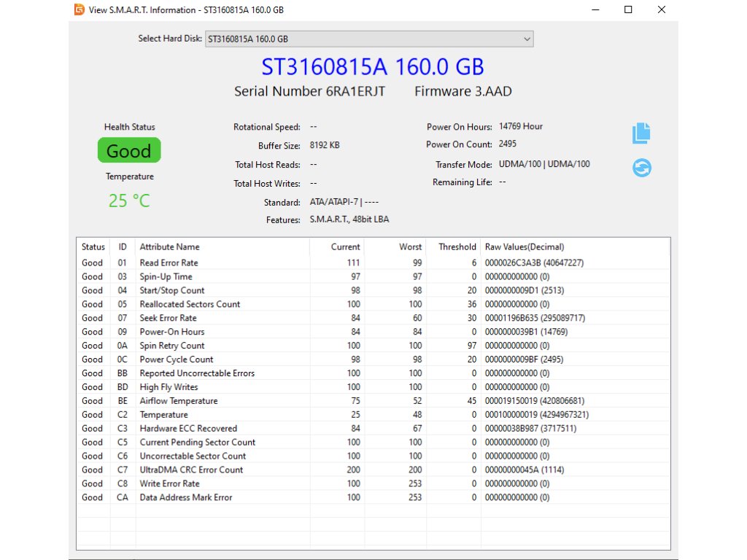Maximize the S.M.A.R.T. Information window
This screenshot has width=747, height=560.
(x=628, y=10)
